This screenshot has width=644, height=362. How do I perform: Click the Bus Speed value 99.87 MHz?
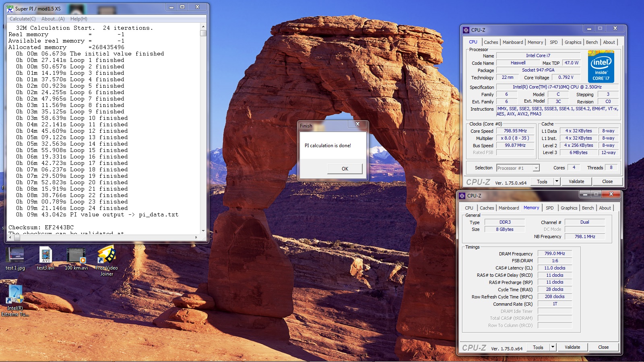[515, 145]
